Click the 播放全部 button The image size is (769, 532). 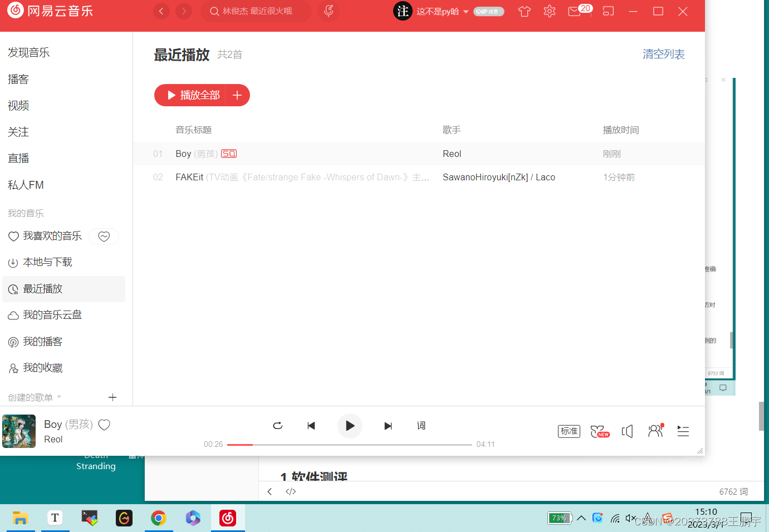(x=193, y=95)
